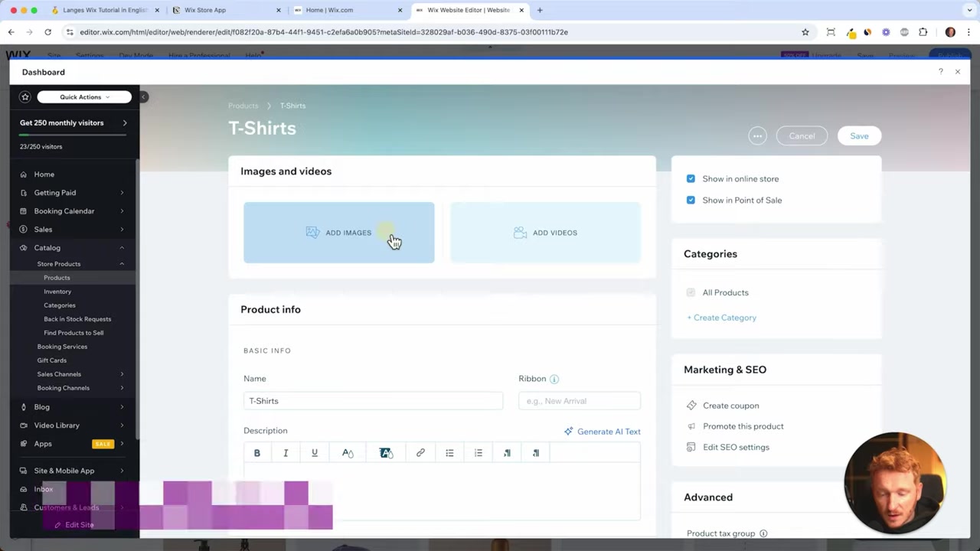This screenshot has height=551, width=980.
Task: Toggle the All Products category checkbox
Action: click(691, 292)
